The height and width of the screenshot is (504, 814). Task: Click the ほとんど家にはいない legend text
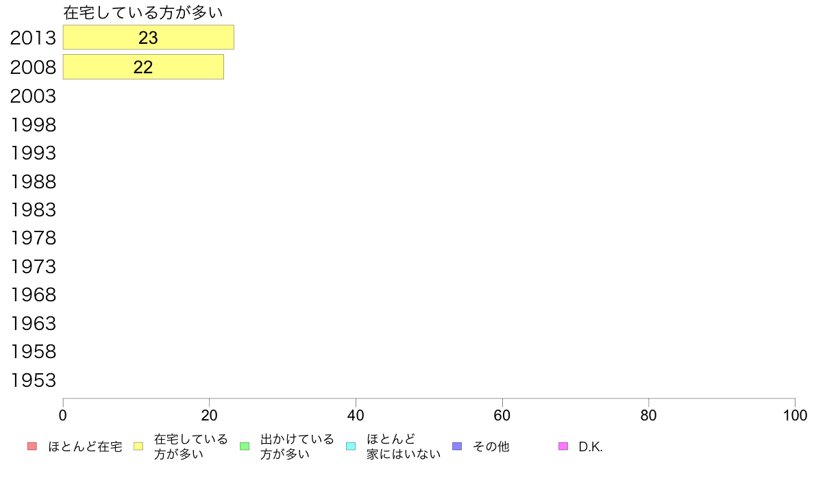pos(404,447)
